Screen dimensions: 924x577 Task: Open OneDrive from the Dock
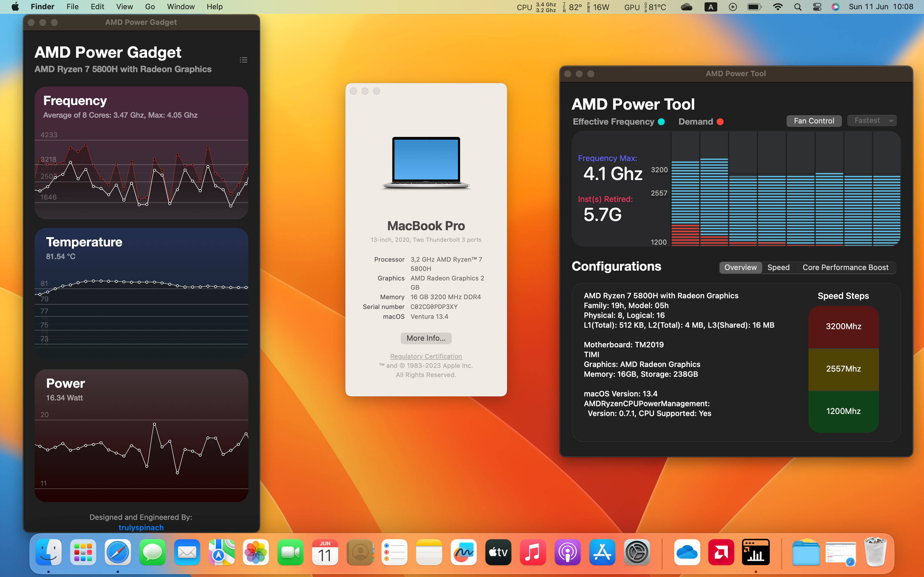point(687,552)
